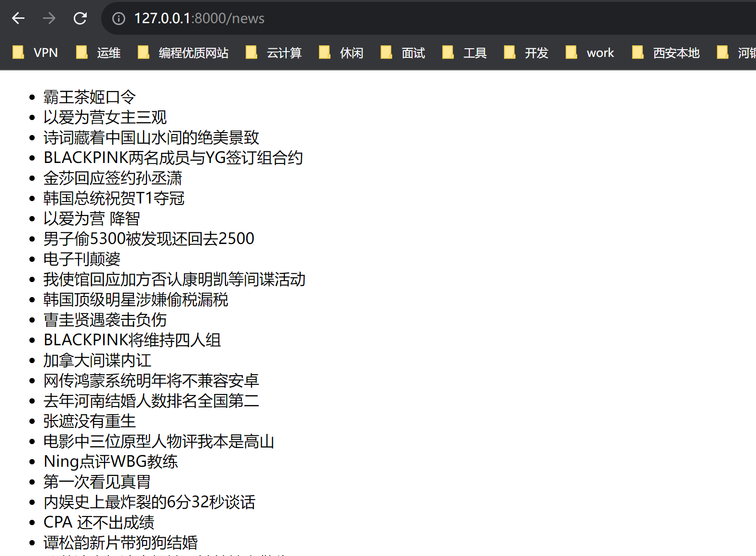Click the browser Forward arrow
Image resolution: width=756 pixels, height=556 pixels.
49,18
